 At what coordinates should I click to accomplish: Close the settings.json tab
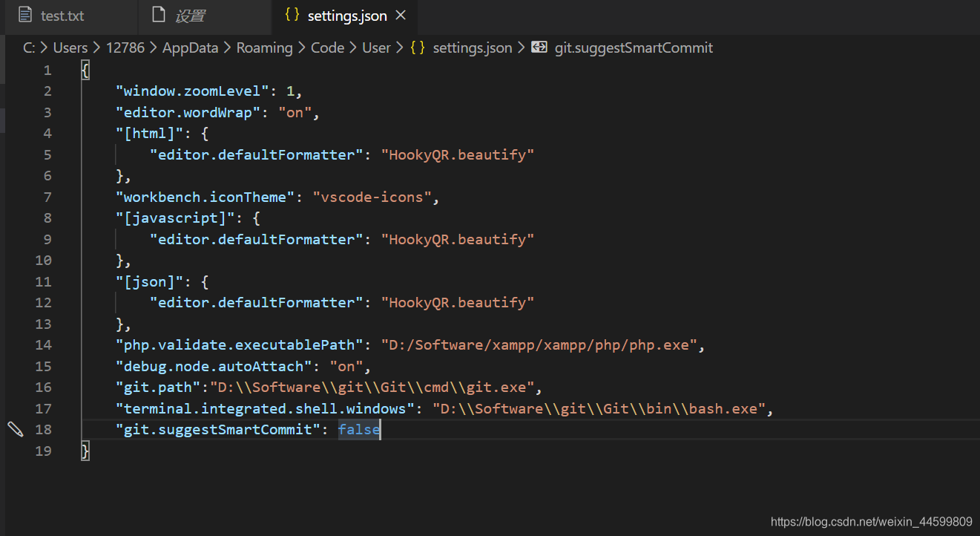[401, 16]
